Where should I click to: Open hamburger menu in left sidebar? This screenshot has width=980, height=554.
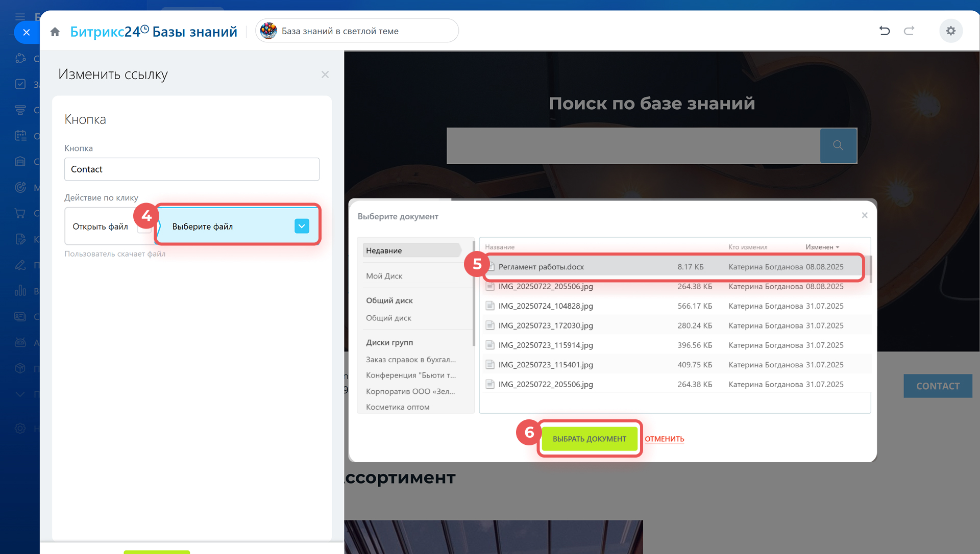(20, 16)
